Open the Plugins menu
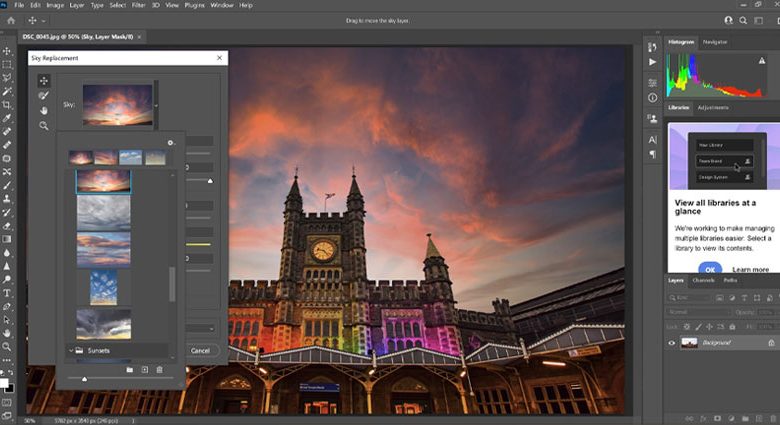The height and width of the screenshot is (425, 780). pyautogui.click(x=194, y=5)
